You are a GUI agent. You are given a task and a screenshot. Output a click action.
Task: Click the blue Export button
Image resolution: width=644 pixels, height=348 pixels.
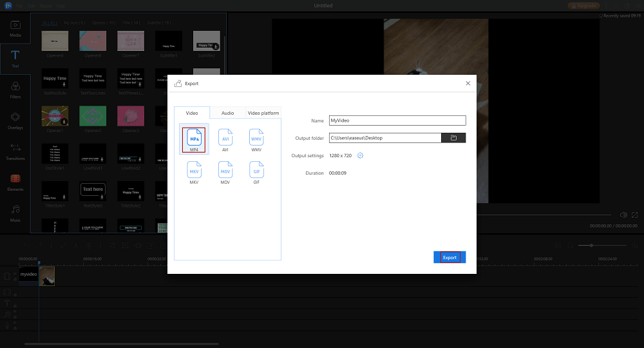pyautogui.click(x=450, y=257)
